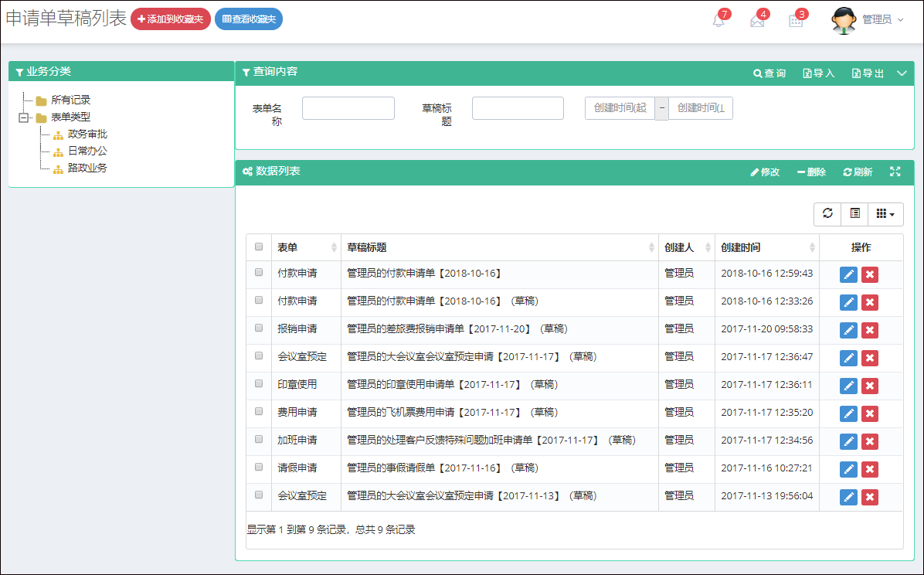Click fullscreen expand icon in data list header
The height and width of the screenshot is (575, 924).
click(895, 172)
